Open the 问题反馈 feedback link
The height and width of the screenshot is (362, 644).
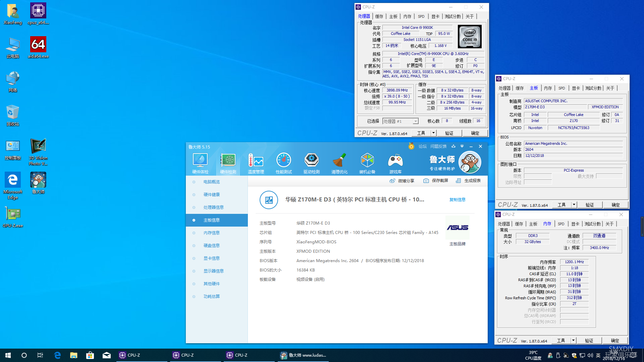click(438, 146)
